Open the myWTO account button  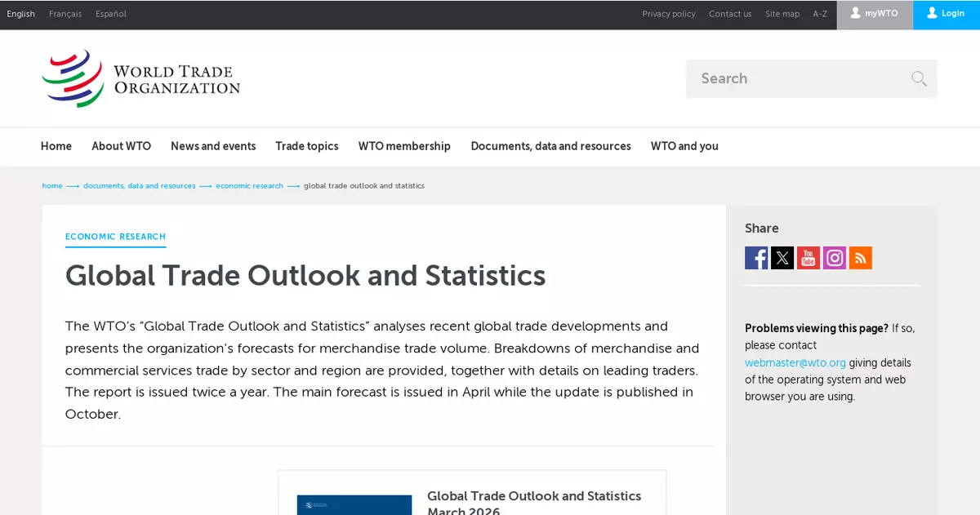pyautogui.click(x=874, y=14)
